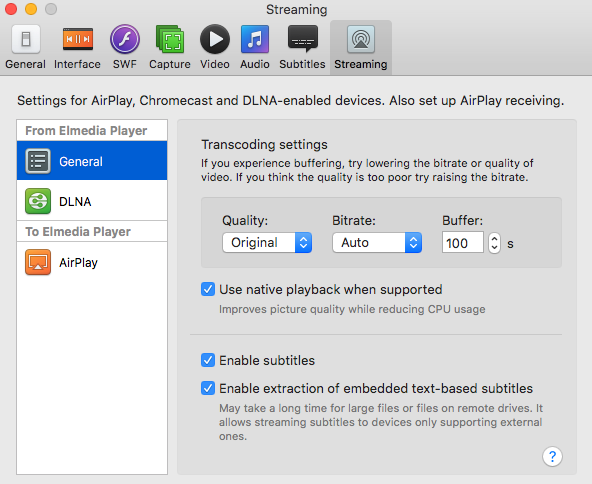
Task: Select the Video play icon
Action: [215, 39]
